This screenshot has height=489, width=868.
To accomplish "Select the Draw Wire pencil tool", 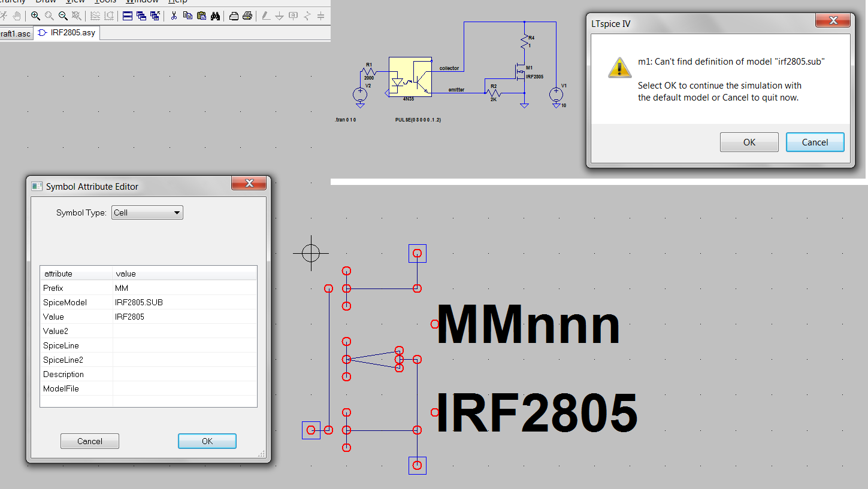I will pos(265,16).
